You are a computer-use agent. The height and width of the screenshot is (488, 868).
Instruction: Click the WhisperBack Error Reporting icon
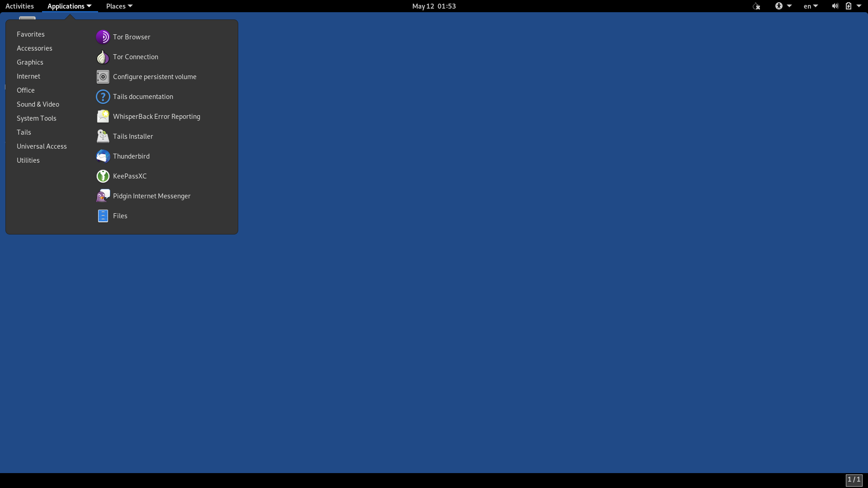point(103,117)
